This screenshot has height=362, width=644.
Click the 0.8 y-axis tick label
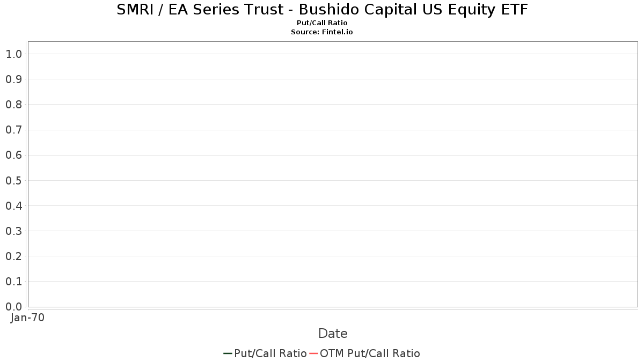pos(14,104)
